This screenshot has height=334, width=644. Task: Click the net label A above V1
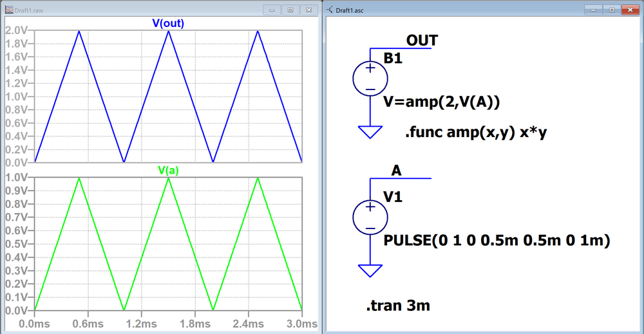point(397,170)
